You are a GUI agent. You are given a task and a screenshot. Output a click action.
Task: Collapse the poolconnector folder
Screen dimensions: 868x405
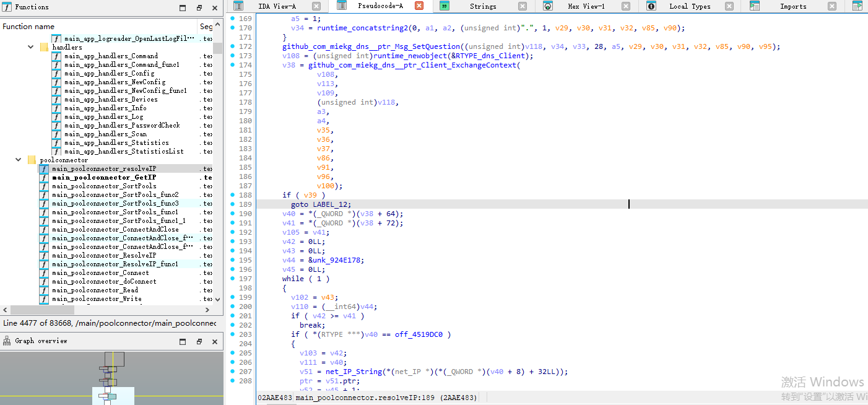pyautogui.click(x=19, y=160)
